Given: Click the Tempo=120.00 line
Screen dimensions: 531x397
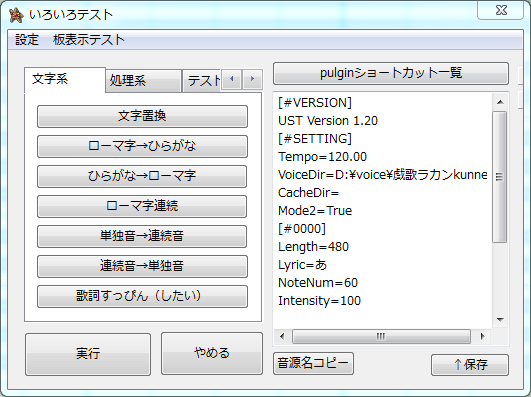Looking at the screenshot, I should [x=322, y=156].
